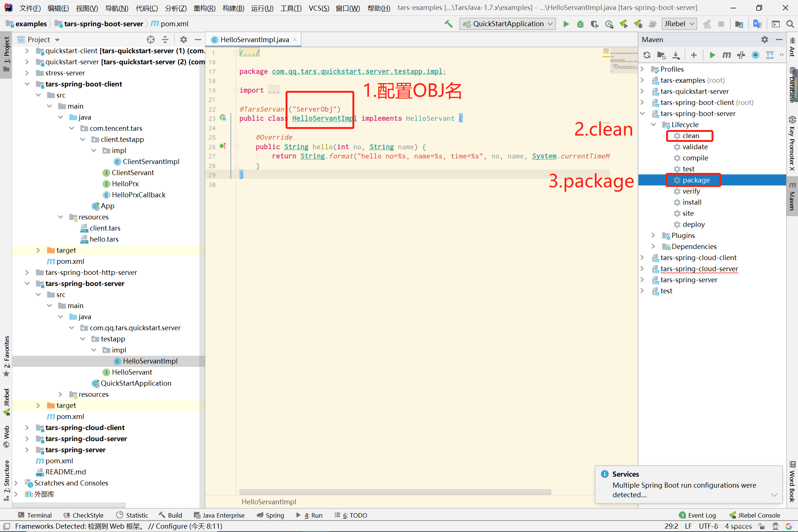Collapse tars-spring-boot-client project folder

(27, 84)
